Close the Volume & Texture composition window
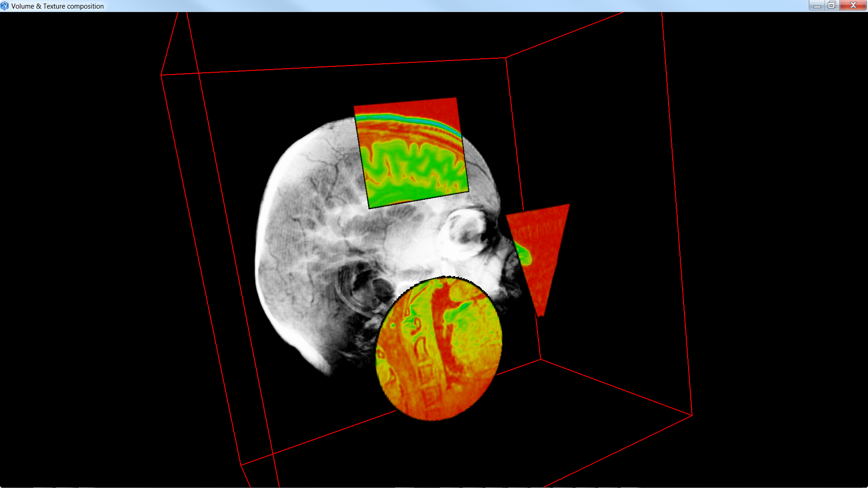This screenshot has width=868, height=488. 853,5
